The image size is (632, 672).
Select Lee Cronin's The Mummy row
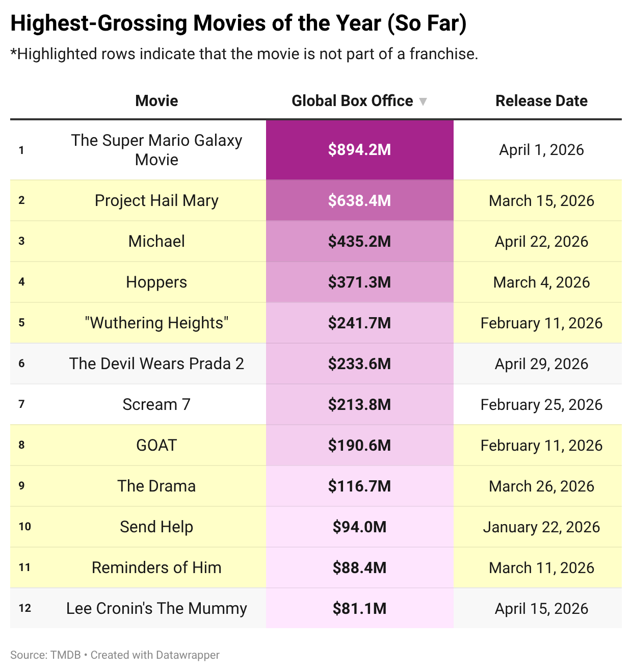pos(316,608)
